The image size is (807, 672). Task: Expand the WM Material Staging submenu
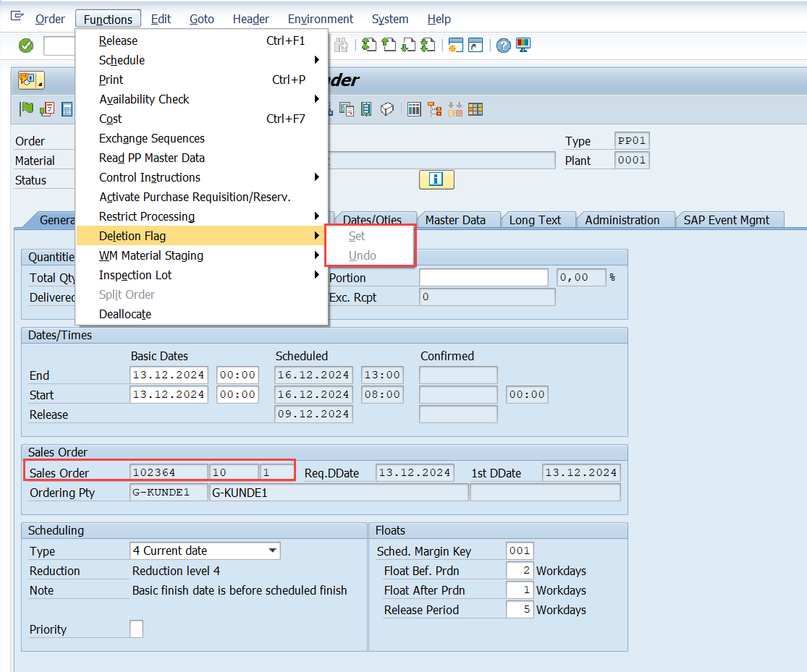[316, 255]
